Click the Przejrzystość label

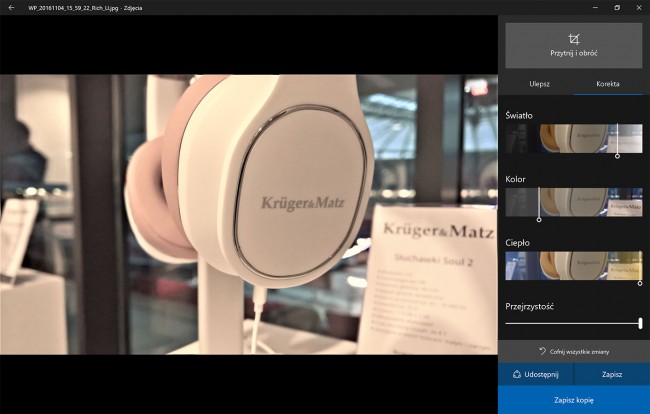529,307
